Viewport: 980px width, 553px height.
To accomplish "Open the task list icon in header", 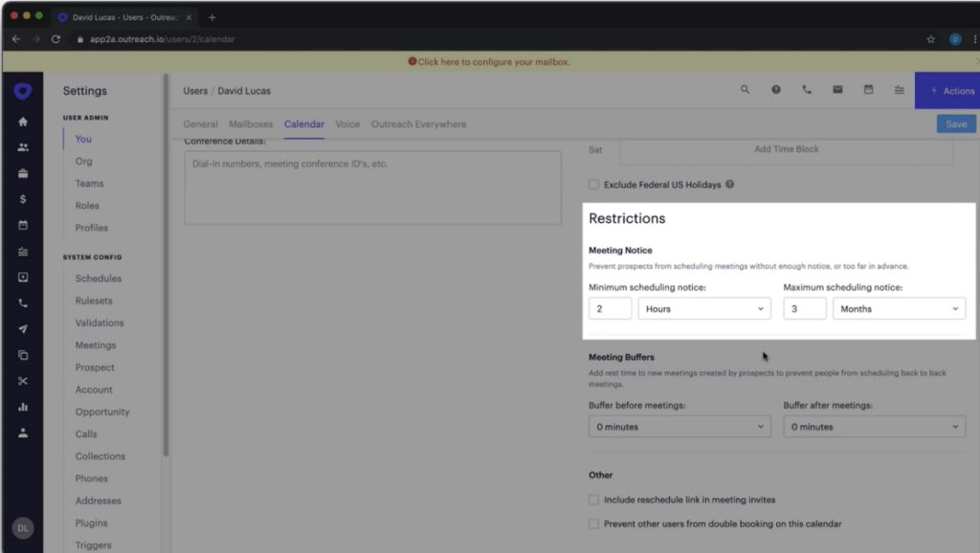I will tap(900, 90).
